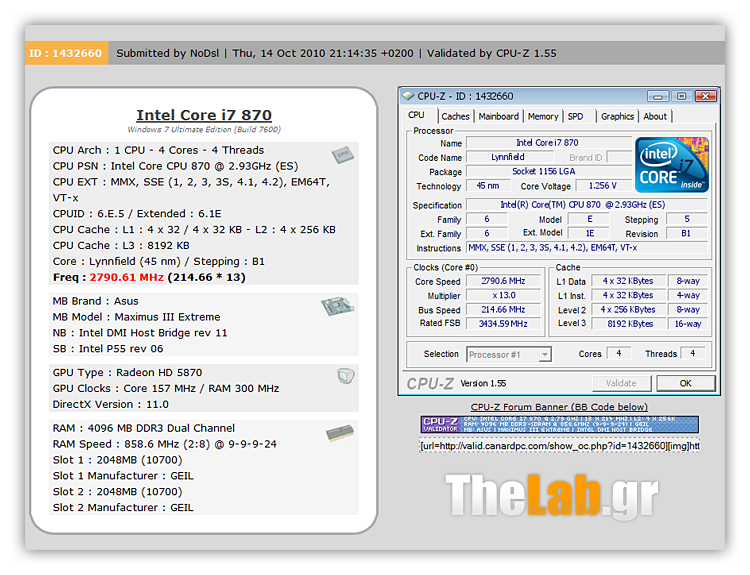Select the Memory tab

[543, 116]
